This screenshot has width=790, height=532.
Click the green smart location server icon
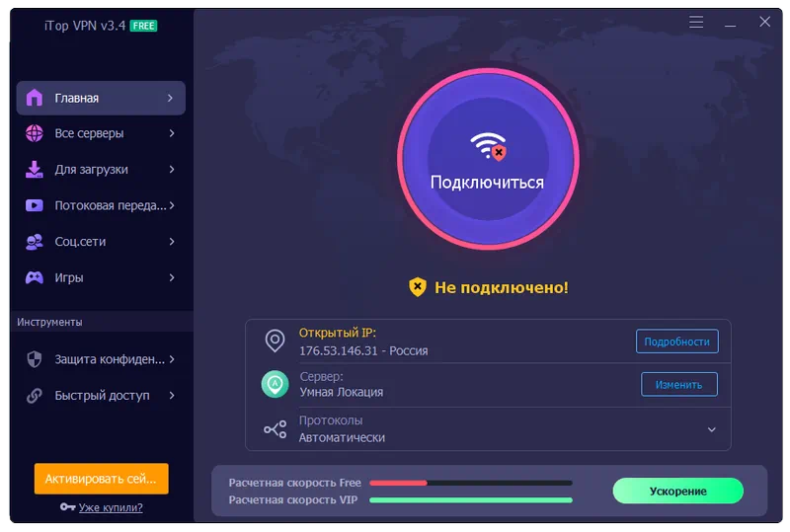275,384
